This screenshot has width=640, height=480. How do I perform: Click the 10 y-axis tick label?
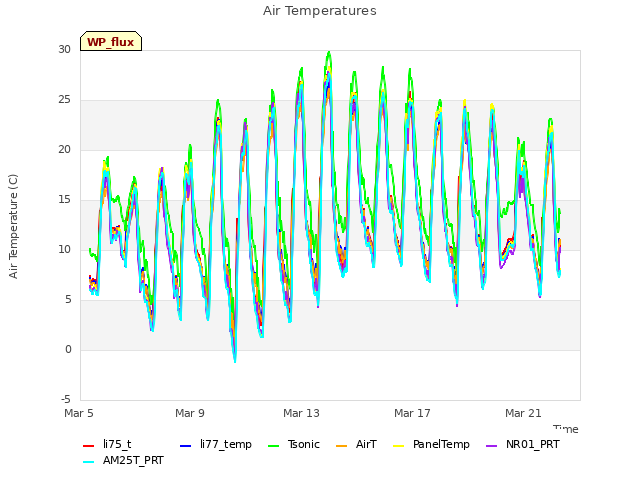64,249
